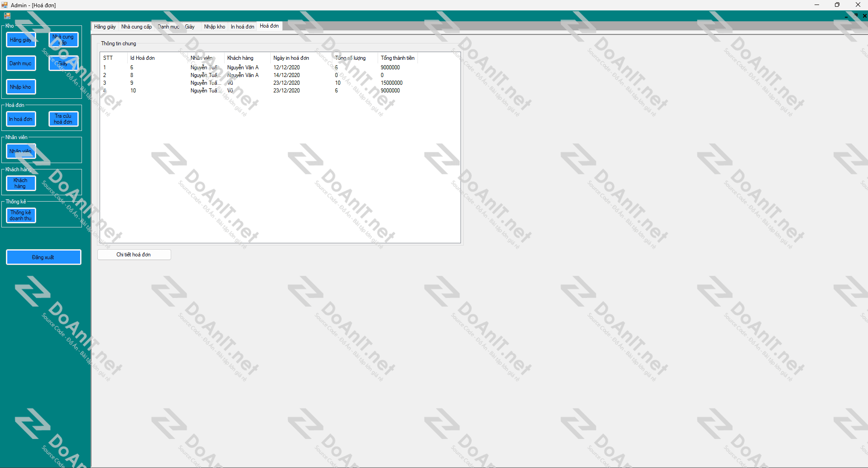Restore down the Admin main window
This screenshot has height=468, width=868.
tap(837, 5)
